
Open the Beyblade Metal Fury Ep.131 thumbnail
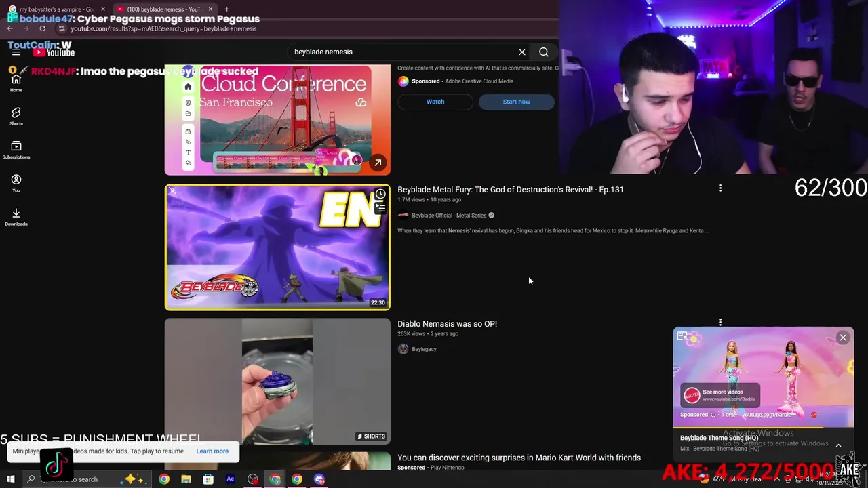coord(277,247)
